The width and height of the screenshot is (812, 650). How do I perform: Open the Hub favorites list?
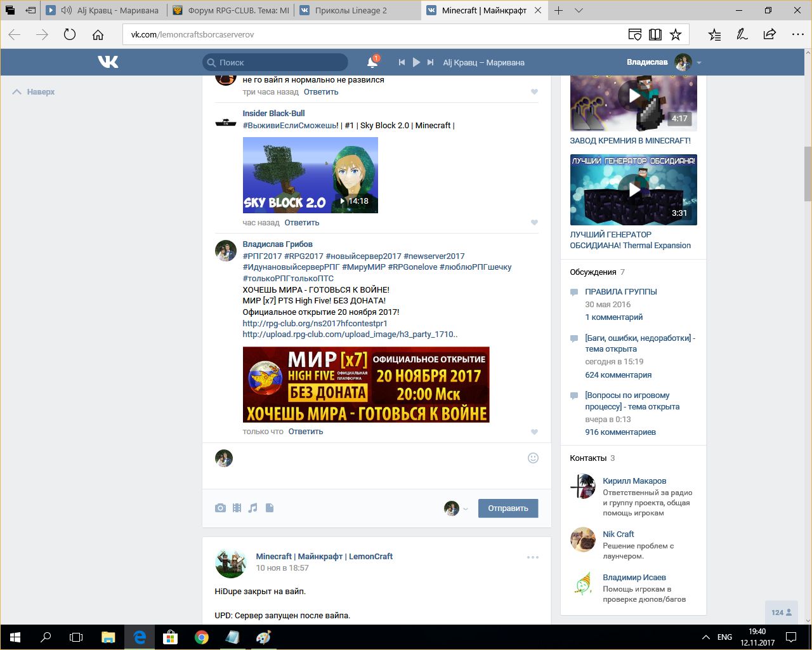coord(714,34)
